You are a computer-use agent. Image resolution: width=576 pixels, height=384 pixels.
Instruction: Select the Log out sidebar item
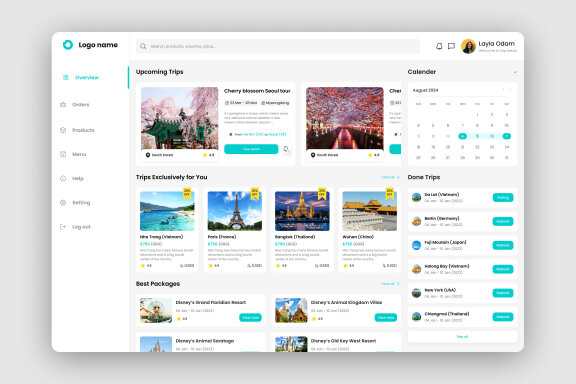point(81,227)
